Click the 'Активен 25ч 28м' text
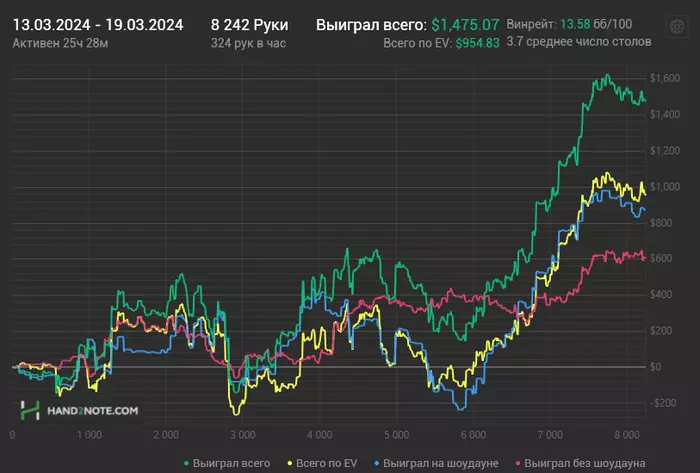 pyautogui.click(x=60, y=43)
